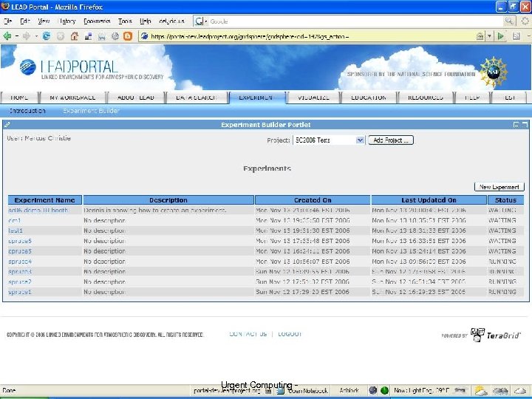Click the globe icon in status bar
The width and height of the screenshot is (532, 399).
pos(372,391)
